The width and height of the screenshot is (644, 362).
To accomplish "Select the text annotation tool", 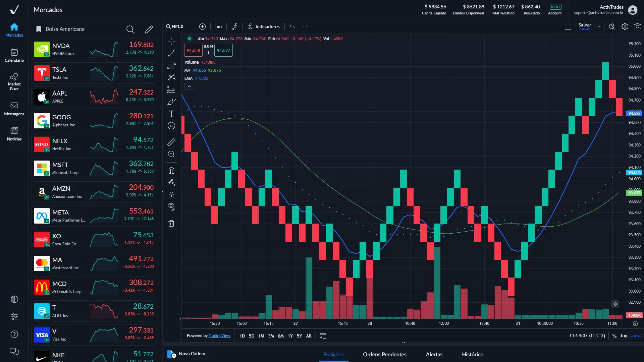I will tap(171, 114).
